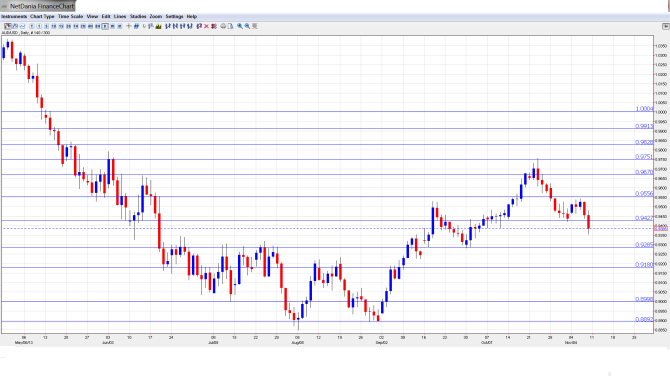Image resolution: width=670 pixels, height=376 pixels.
Task: Click the red X delete icon
Action: (x=206, y=26)
